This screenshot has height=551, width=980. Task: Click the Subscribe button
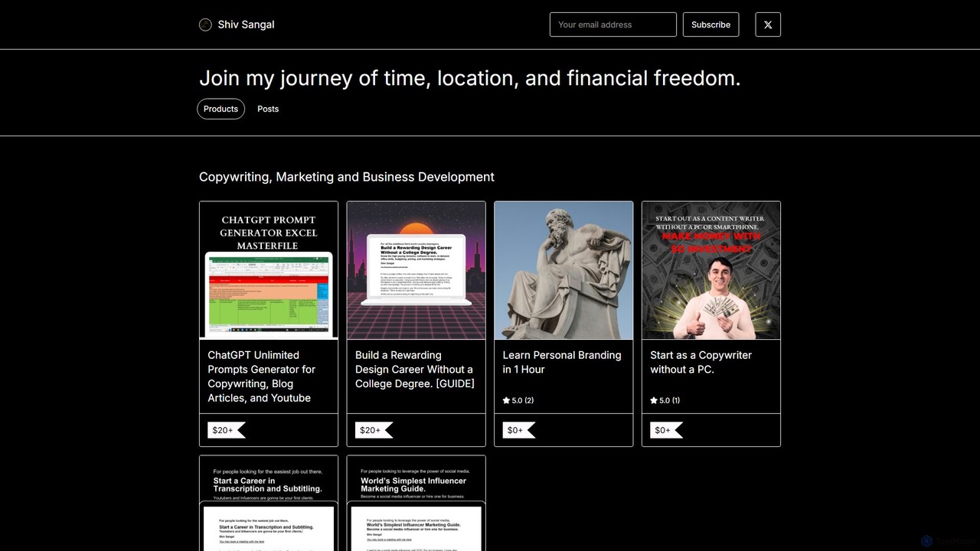(710, 24)
